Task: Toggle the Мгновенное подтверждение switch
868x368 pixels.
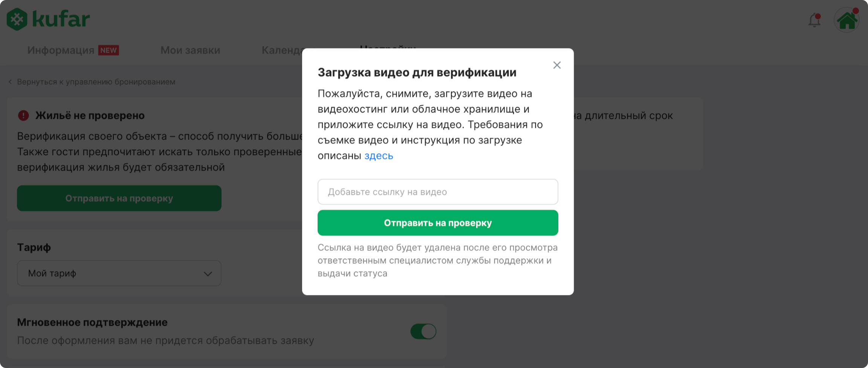Action: [x=423, y=332]
